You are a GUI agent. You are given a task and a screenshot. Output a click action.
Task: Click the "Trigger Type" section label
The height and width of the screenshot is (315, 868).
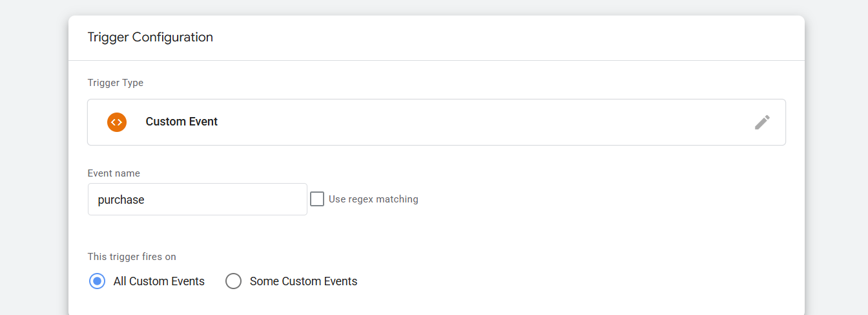click(116, 83)
